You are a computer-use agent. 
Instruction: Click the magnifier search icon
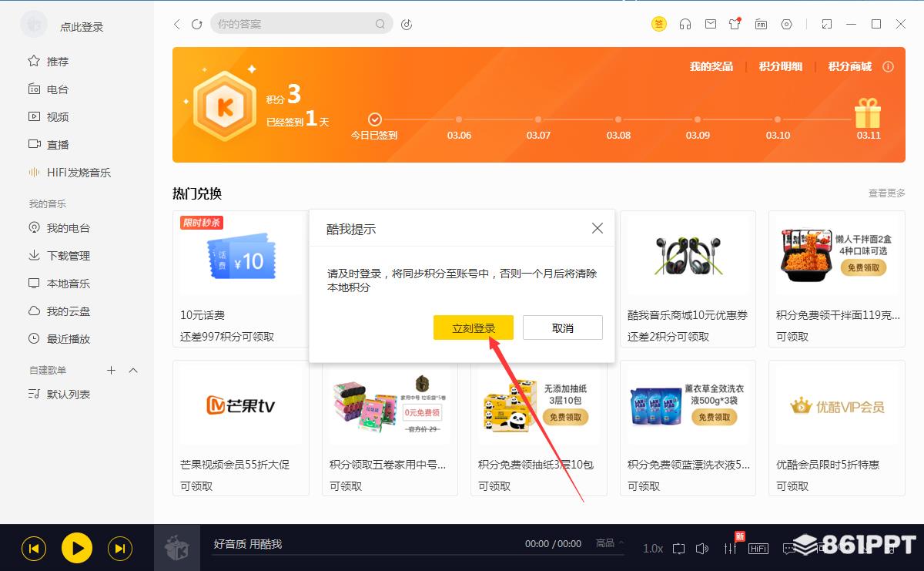(380, 24)
